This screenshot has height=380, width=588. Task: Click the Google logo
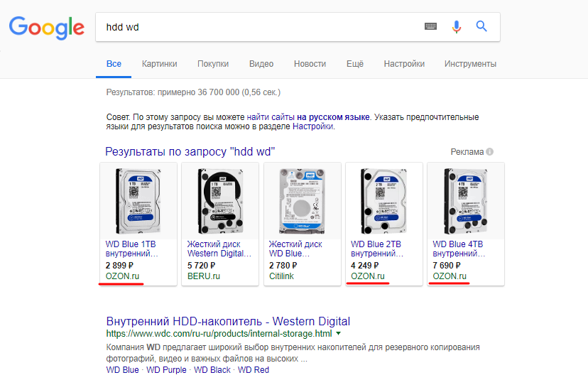46,28
